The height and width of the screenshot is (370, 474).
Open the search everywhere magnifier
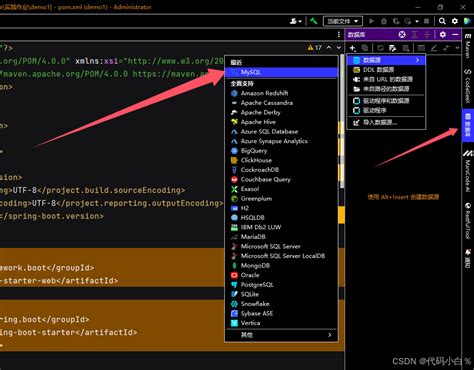click(x=442, y=21)
